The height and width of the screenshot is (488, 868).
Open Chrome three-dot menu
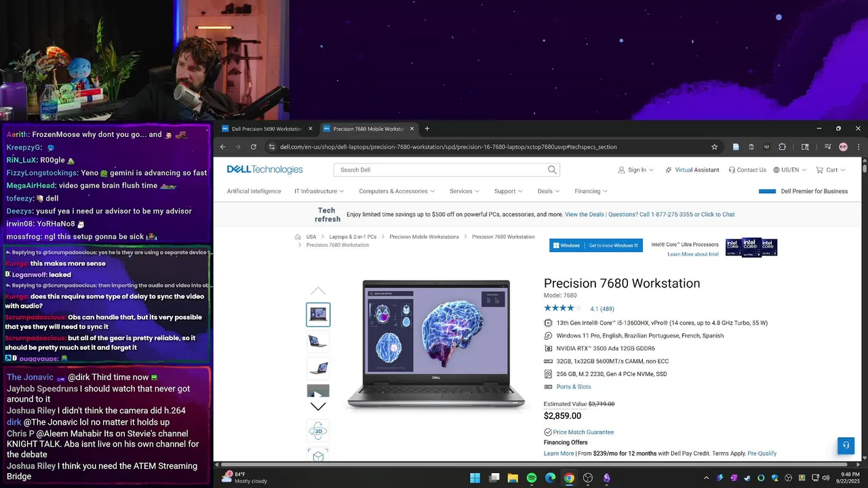859,146
